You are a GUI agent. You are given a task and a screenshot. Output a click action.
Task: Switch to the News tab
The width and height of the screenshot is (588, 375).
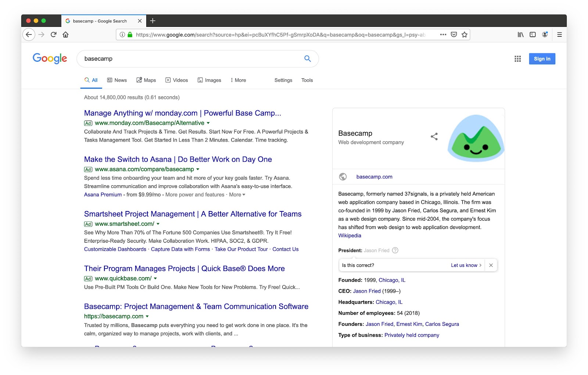(x=117, y=80)
